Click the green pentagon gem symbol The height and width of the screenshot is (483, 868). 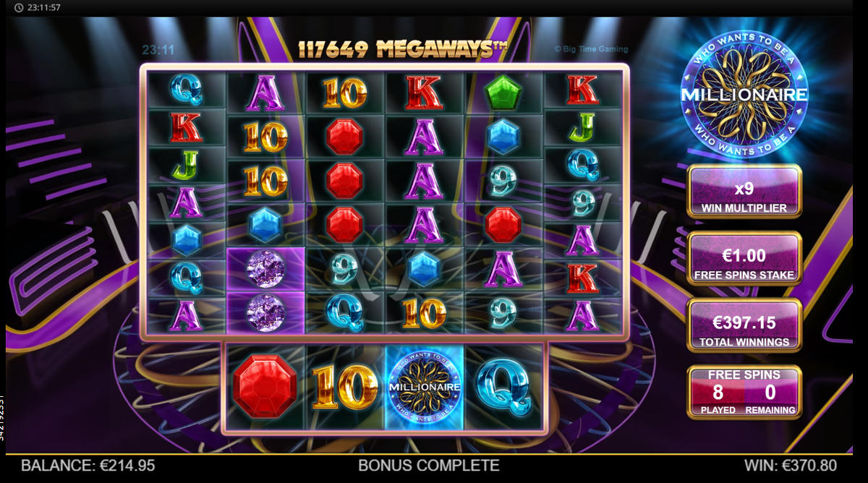(503, 93)
